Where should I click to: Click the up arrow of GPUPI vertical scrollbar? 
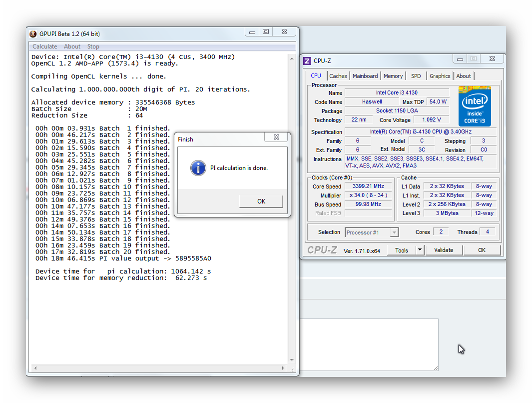point(292,58)
